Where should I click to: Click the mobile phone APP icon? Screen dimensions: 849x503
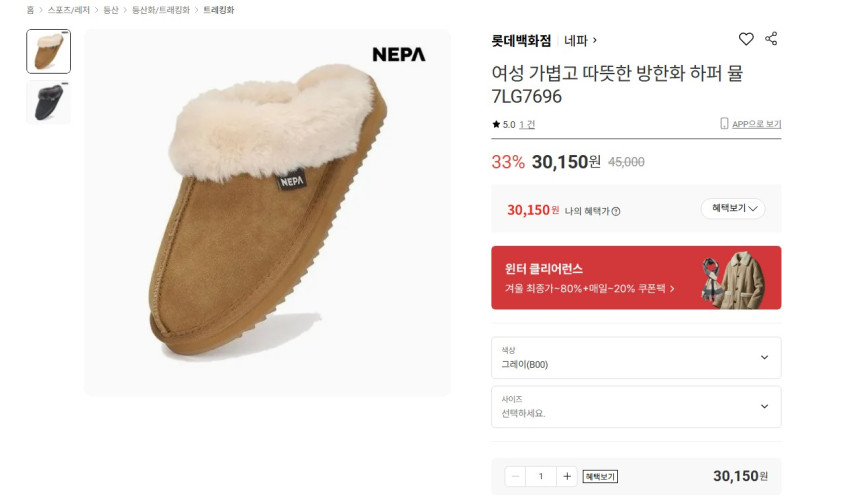click(724, 124)
